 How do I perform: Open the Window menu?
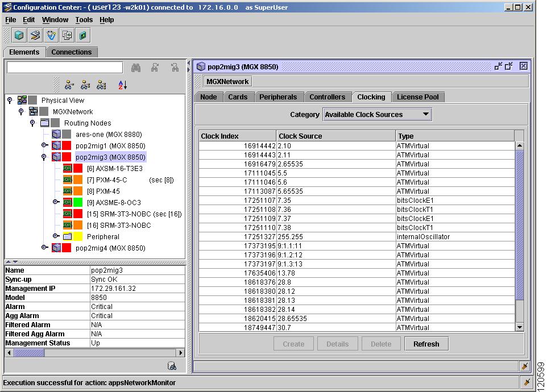[x=55, y=20]
